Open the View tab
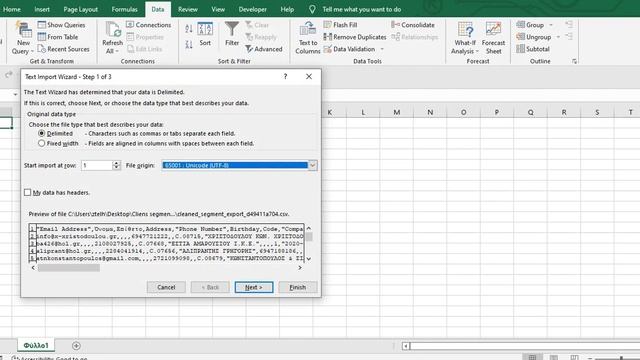The image size is (640, 360). (218, 9)
